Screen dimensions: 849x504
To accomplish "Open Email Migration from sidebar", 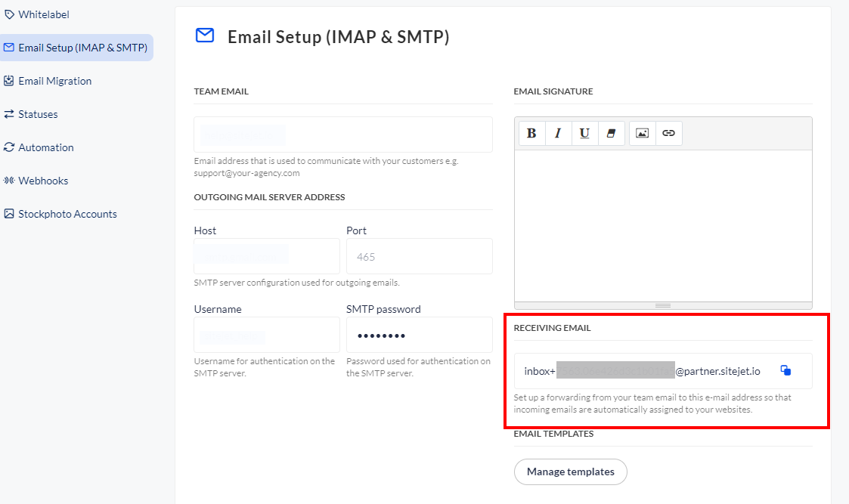I will point(54,81).
